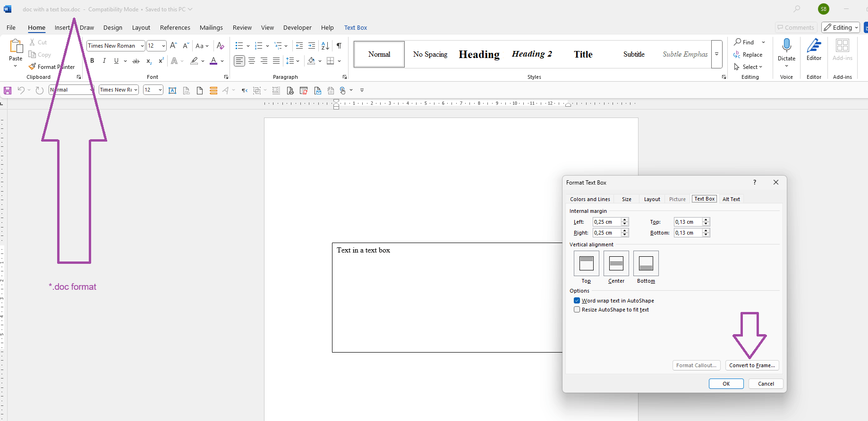Cancel the Format Text Box dialog

766,384
